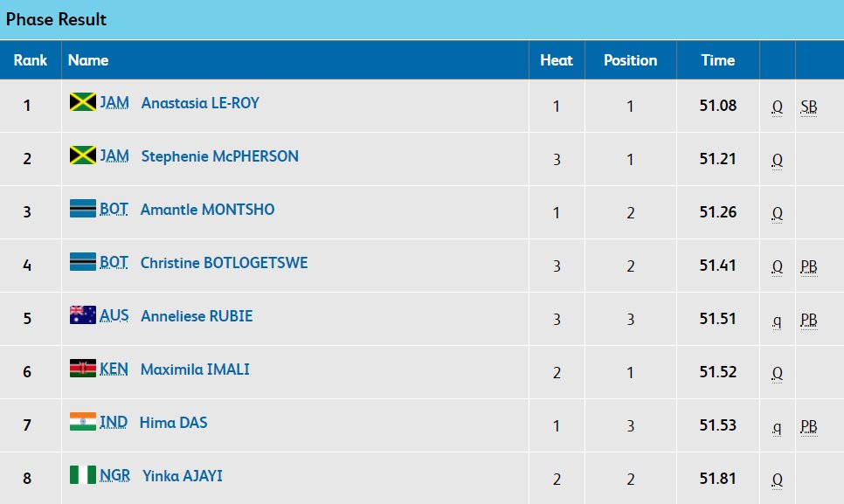
Task: Click the Heat column header
Action: click(x=557, y=60)
